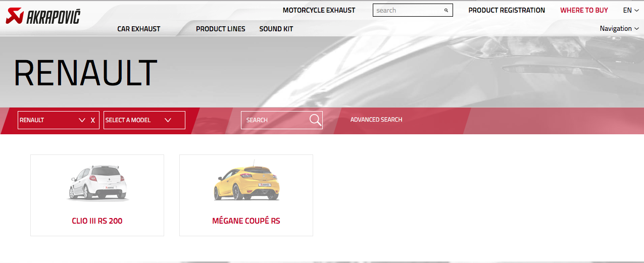Click the Akrapovič logo
This screenshot has height=263, width=644.
[43, 16]
